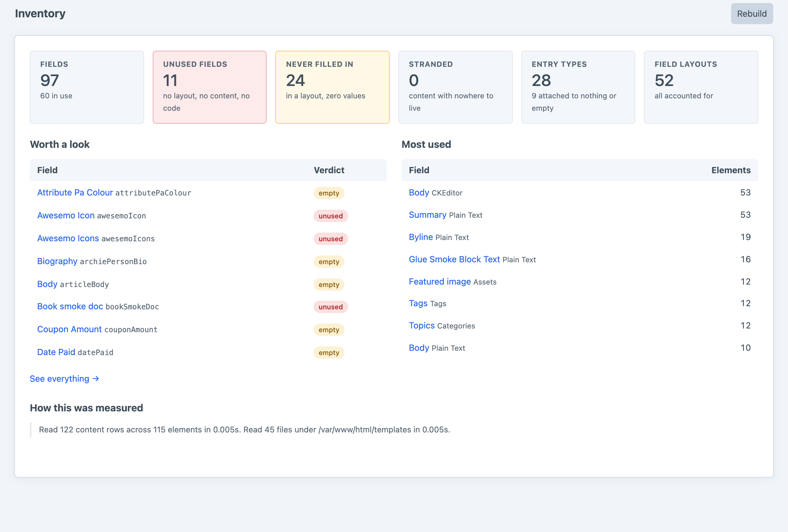The width and height of the screenshot is (788, 532).
Task: Open the Body CKEditor field link
Action: (419, 193)
